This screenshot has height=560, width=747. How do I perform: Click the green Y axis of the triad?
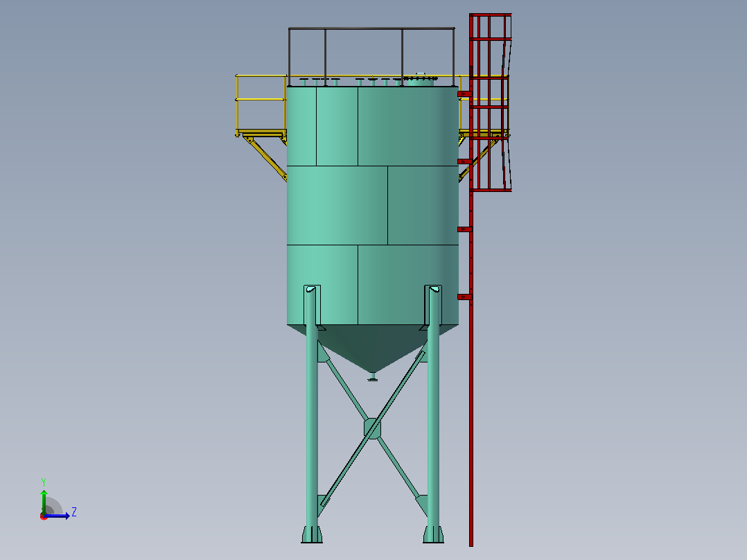44,502
